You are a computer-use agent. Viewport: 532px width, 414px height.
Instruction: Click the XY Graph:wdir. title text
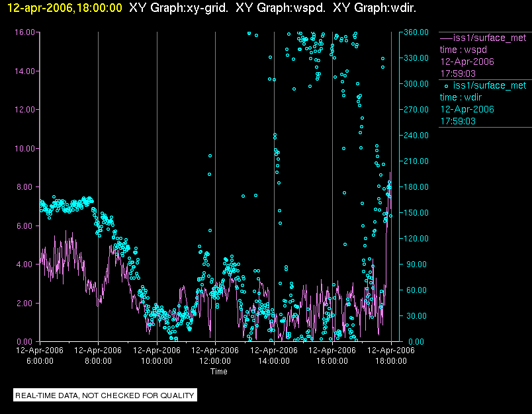tap(375, 8)
